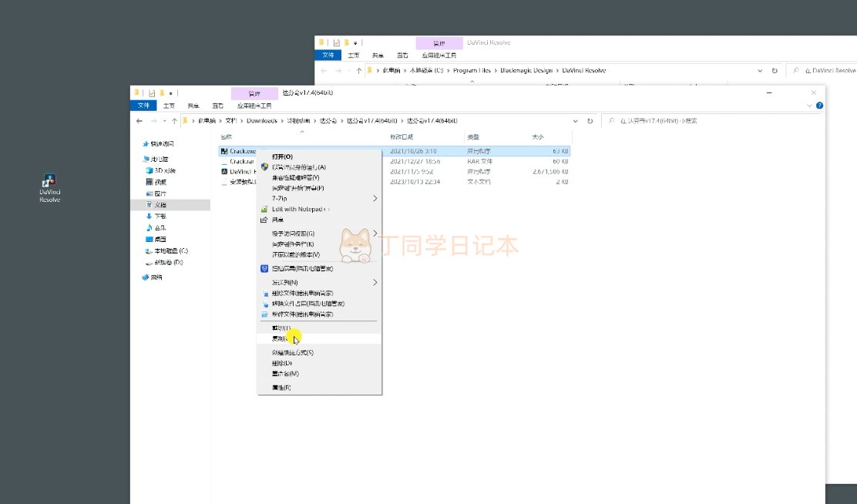Go back using the front window's Back arrow
Screen dimensions: 857x504
(139, 121)
